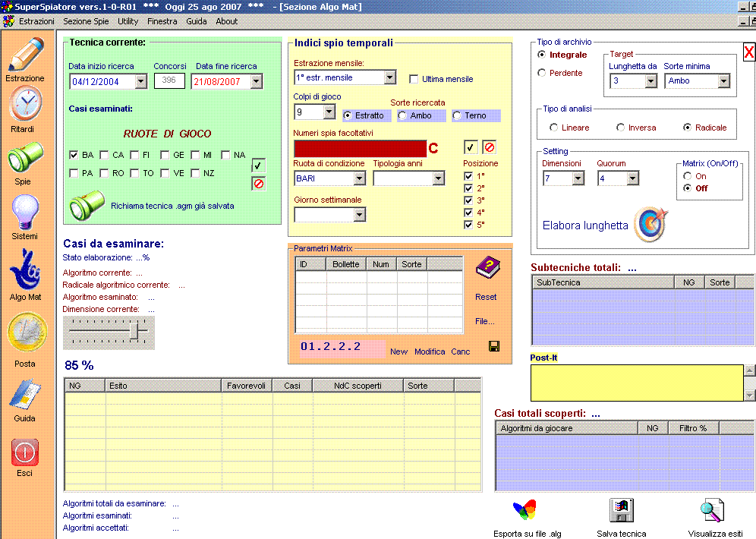
Task: Click the yellow Post-It text area
Action: click(x=637, y=383)
